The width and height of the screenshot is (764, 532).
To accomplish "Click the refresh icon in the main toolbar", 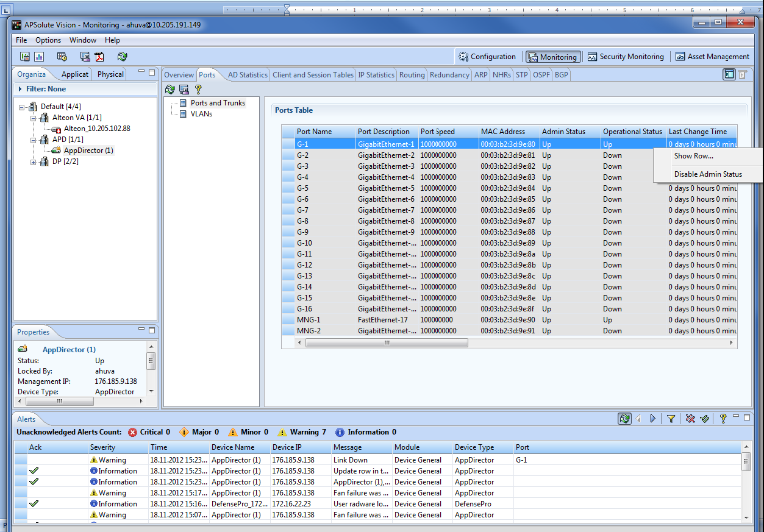I will pos(122,56).
